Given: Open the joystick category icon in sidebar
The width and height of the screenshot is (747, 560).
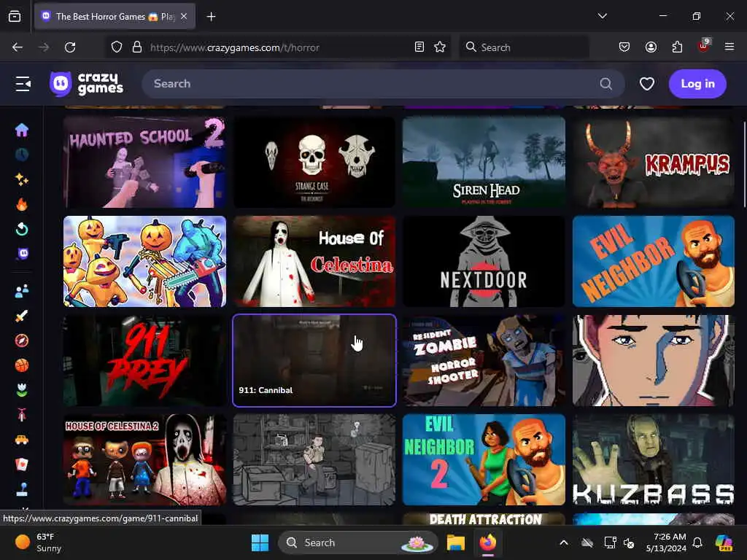Looking at the screenshot, I should (21, 489).
